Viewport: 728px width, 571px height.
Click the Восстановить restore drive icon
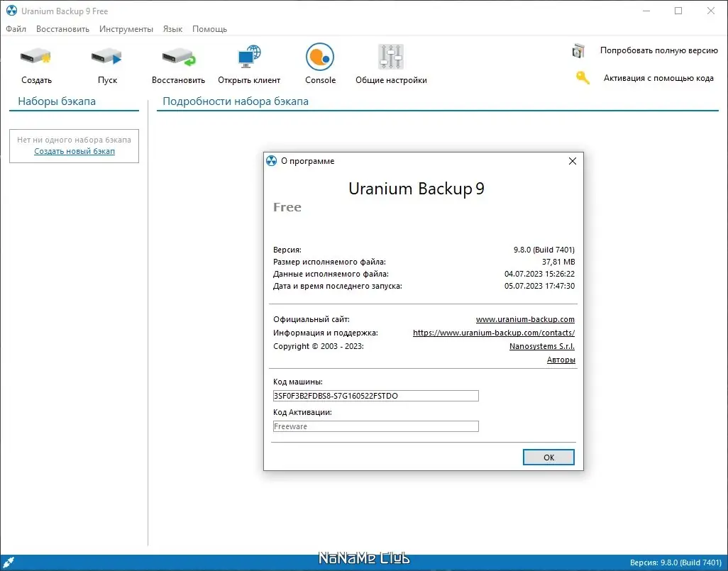[178, 57]
